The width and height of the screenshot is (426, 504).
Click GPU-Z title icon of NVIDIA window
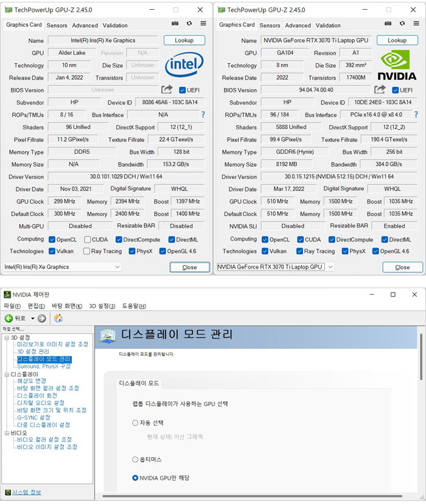(x=222, y=10)
